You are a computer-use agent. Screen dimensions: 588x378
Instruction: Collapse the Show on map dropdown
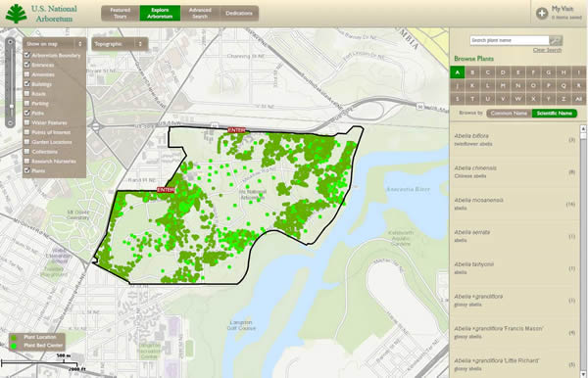coord(55,44)
